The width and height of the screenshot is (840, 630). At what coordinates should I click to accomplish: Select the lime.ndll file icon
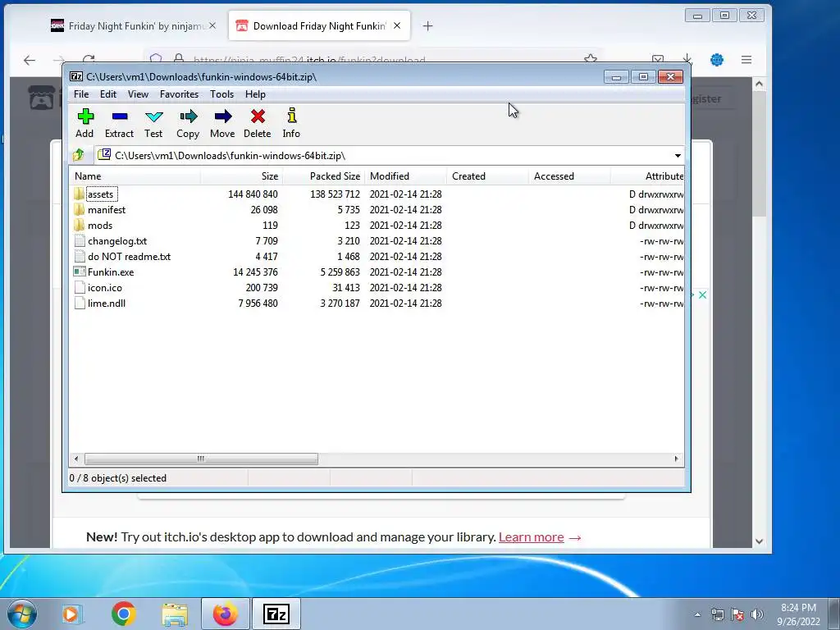[x=80, y=303]
